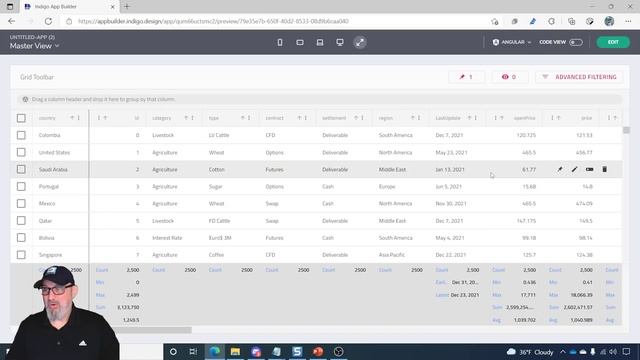640x360 pixels.
Task: Check the Saudi Arabia row checkbox
Action: (x=21, y=169)
